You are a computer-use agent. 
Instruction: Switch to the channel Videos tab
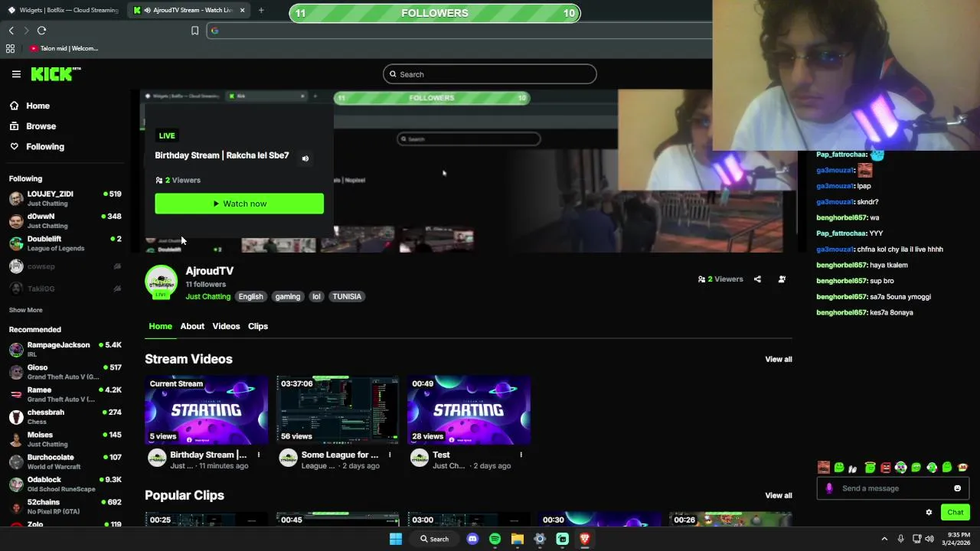[226, 326]
